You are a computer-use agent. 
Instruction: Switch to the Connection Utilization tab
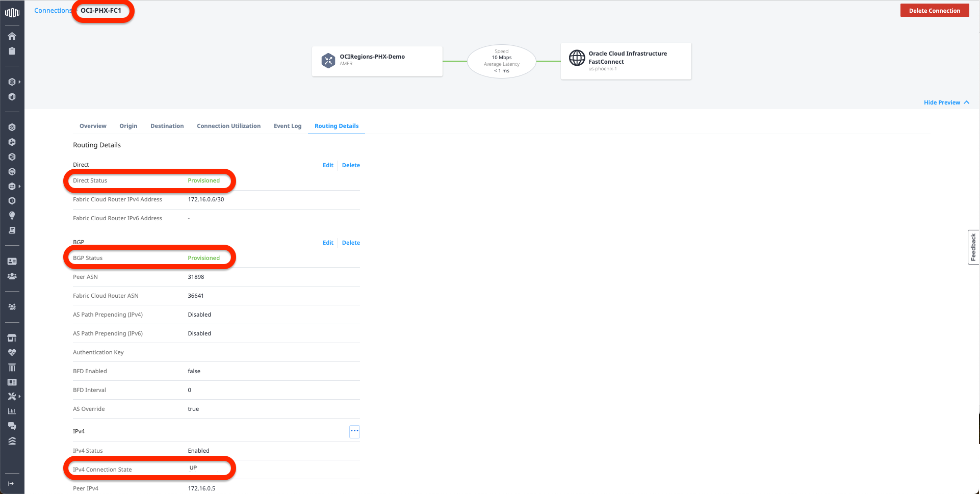228,126
